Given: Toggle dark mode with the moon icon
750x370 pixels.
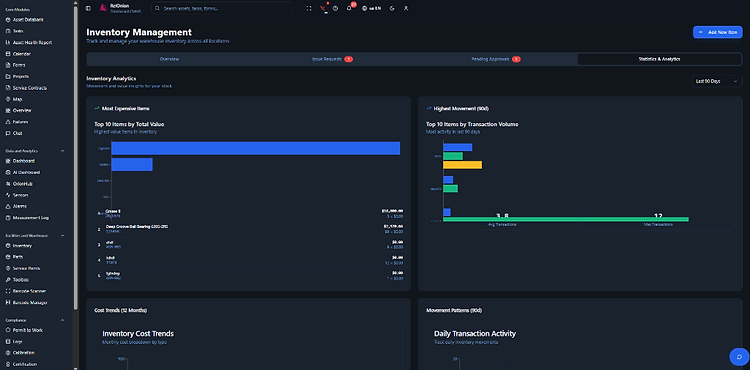Looking at the screenshot, I should tap(393, 8).
